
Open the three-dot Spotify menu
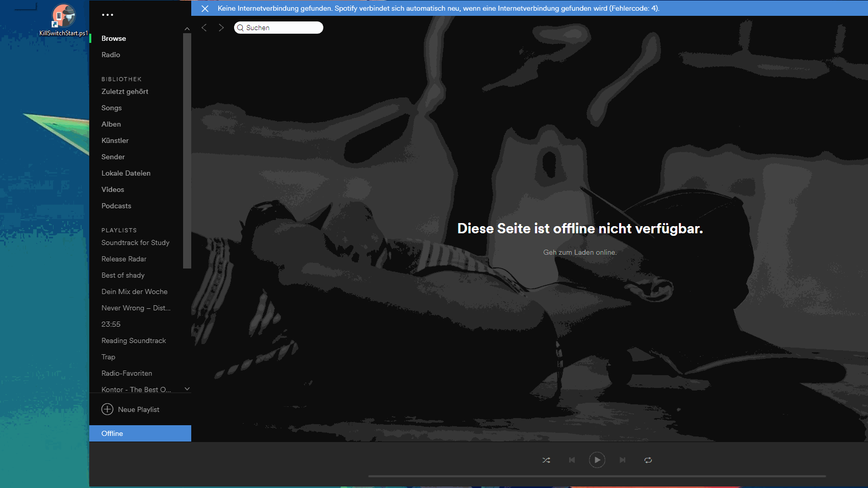point(107,15)
